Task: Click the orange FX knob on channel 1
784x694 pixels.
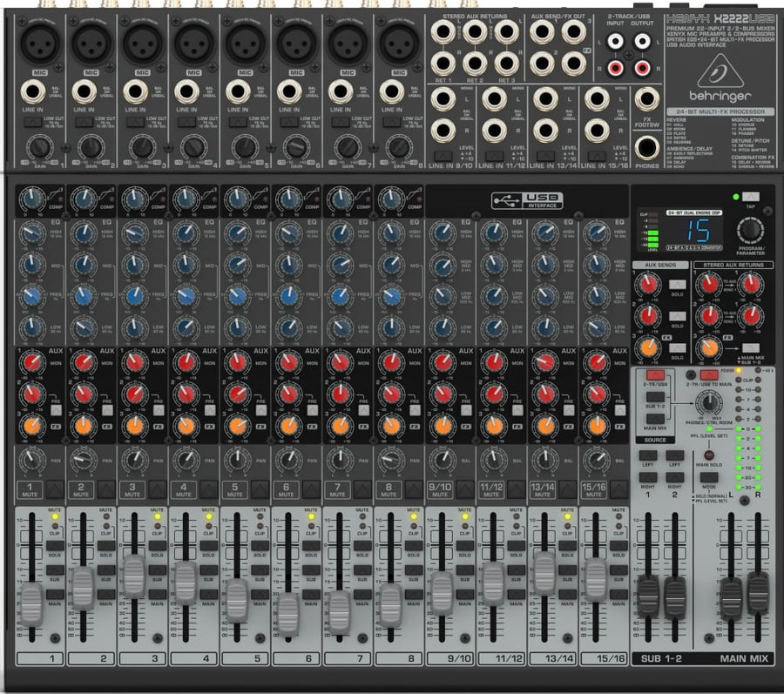Action: (x=32, y=426)
